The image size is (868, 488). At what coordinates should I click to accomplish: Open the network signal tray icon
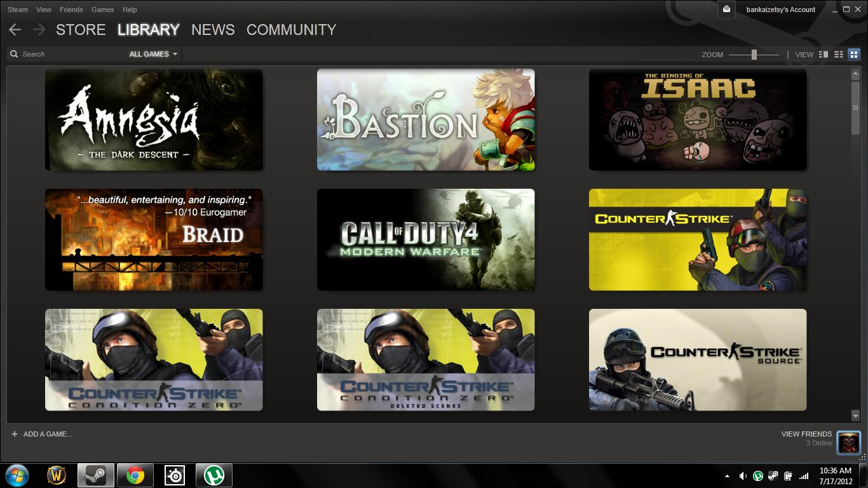(804, 475)
